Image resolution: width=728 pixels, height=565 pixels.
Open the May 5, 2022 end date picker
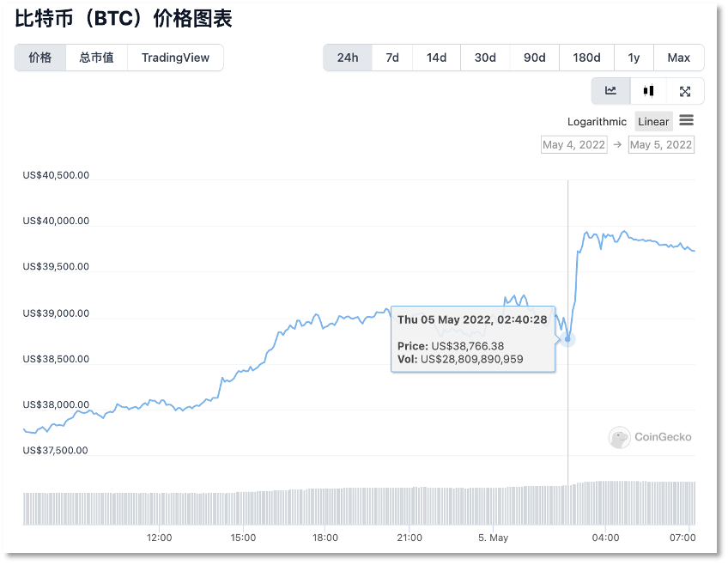coord(661,145)
